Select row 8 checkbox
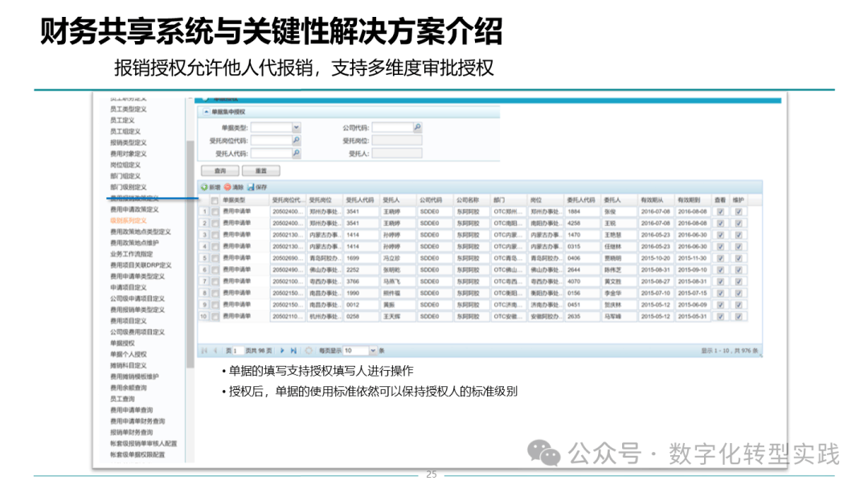Screen dimensions: 868x489 tap(215, 294)
